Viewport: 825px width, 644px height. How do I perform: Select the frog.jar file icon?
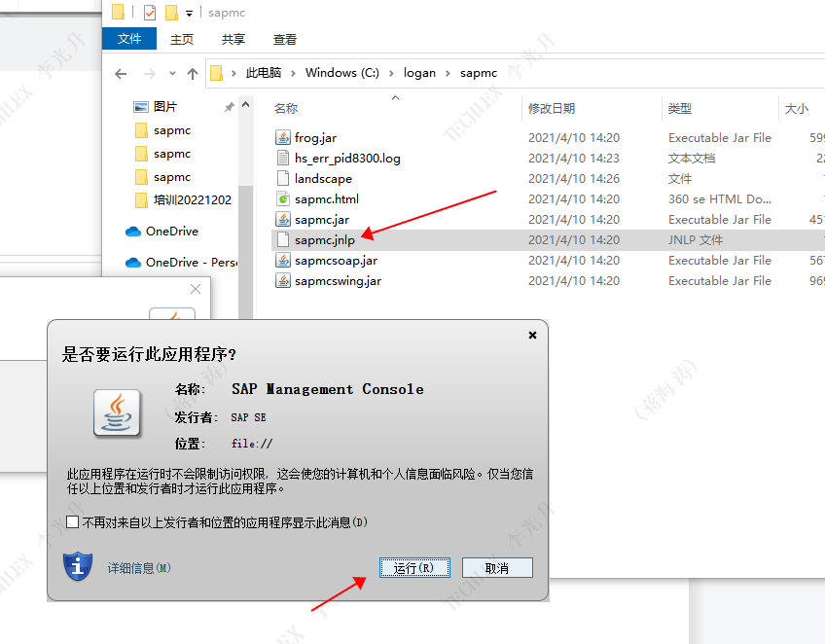[x=283, y=137]
